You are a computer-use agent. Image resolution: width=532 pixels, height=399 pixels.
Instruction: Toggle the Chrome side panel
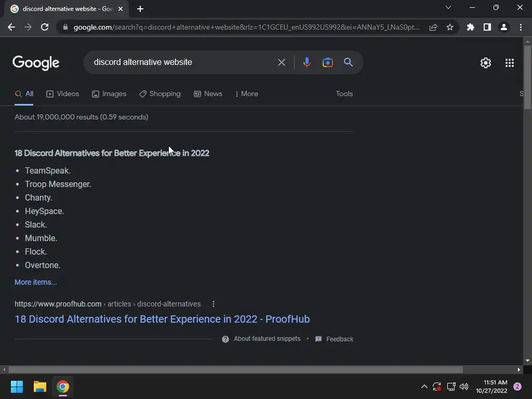coord(487,27)
